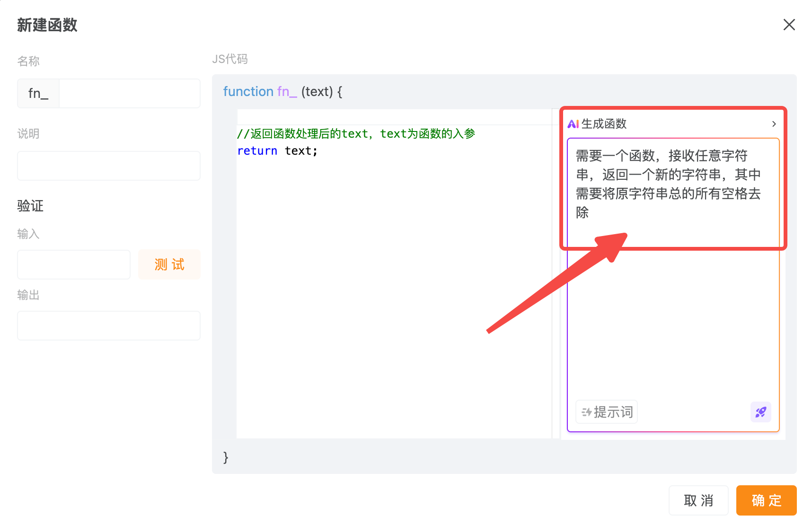The image size is (812, 525).
Task: Click the 说明 description input box
Action: pos(108,166)
